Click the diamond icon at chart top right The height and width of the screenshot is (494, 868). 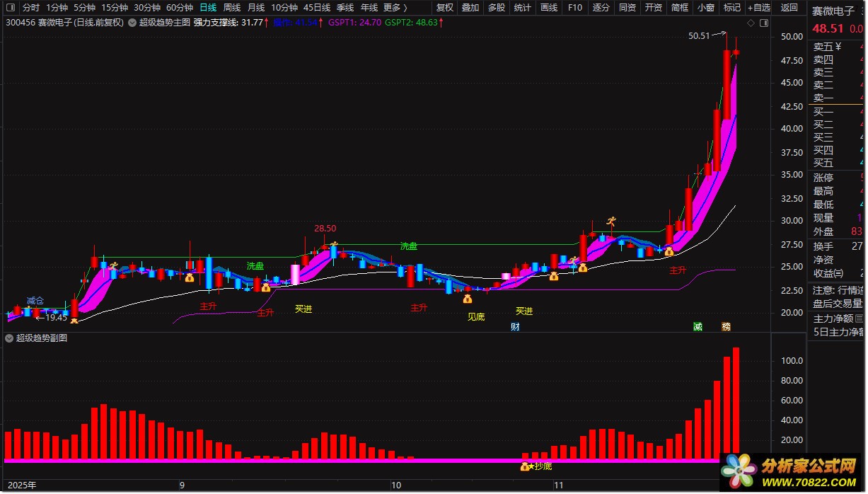pyautogui.click(x=749, y=23)
